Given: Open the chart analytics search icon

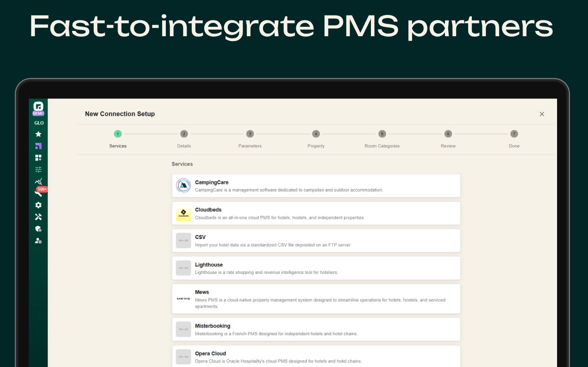Looking at the screenshot, I should click(x=38, y=182).
